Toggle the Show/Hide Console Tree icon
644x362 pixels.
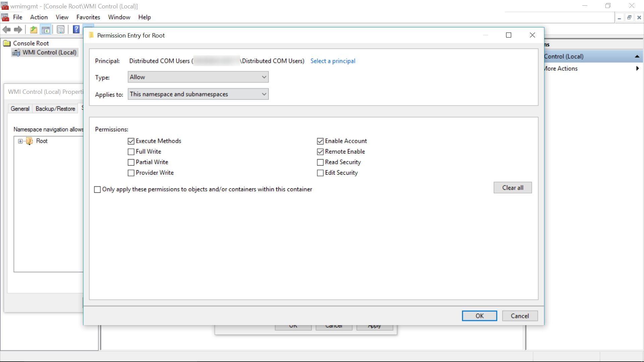pyautogui.click(x=46, y=29)
